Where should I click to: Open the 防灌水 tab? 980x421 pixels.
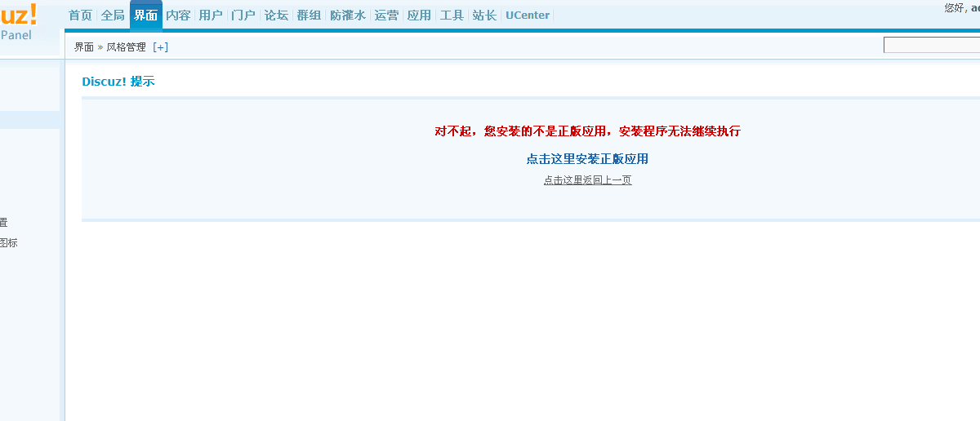(348, 16)
